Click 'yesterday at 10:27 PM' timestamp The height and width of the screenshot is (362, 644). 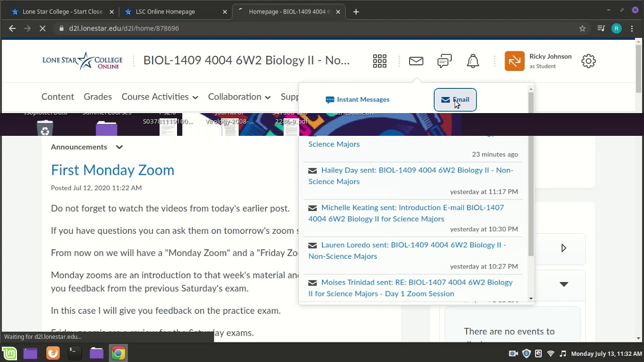[x=484, y=266]
